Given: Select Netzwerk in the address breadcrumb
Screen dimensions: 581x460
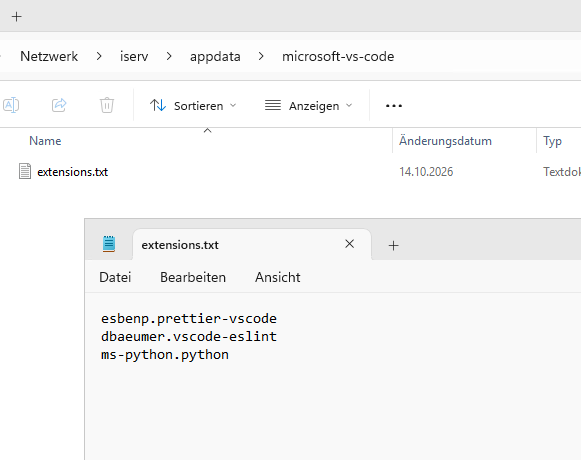Looking at the screenshot, I should point(49,57).
